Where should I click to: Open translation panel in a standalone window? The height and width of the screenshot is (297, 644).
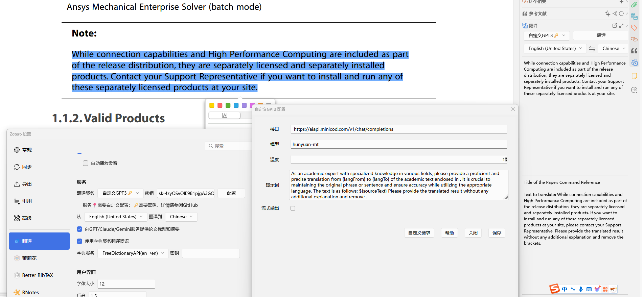tap(615, 26)
